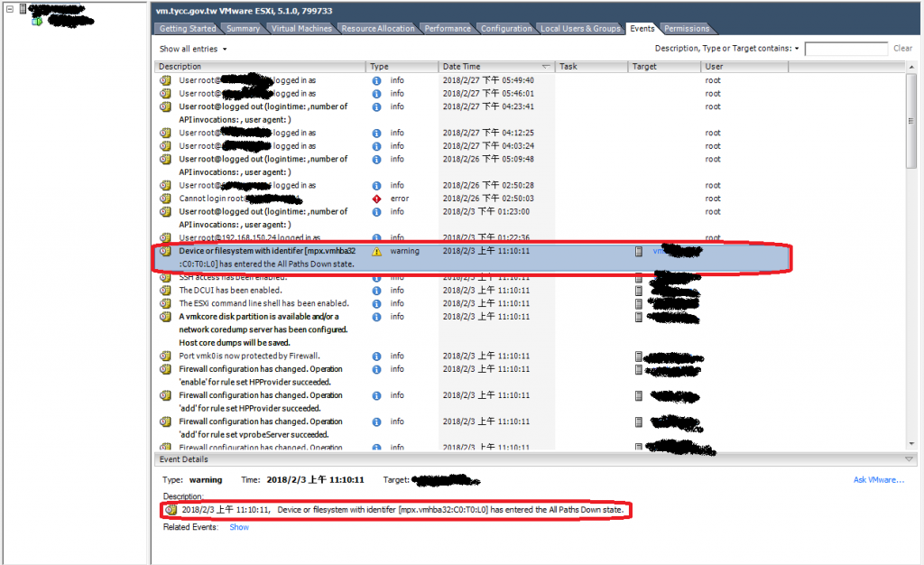This screenshot has height=565, width=924.
Task: Sort events by Type column header
Action: pos(402,67)
